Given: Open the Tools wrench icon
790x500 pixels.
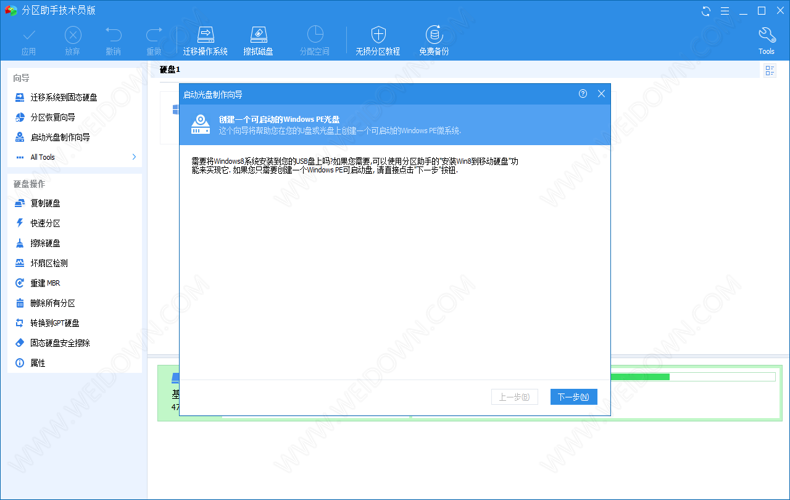Looking at the screenshot, I should pos(766,40).
